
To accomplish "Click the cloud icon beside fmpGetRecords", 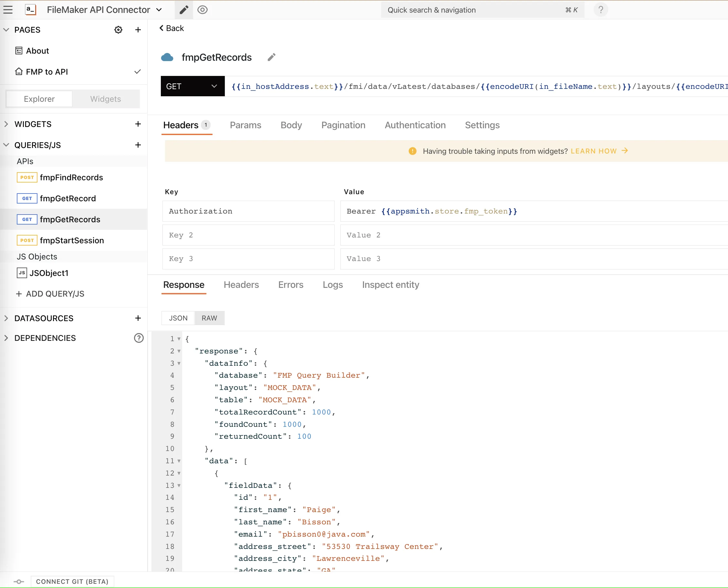I will 167,57.
